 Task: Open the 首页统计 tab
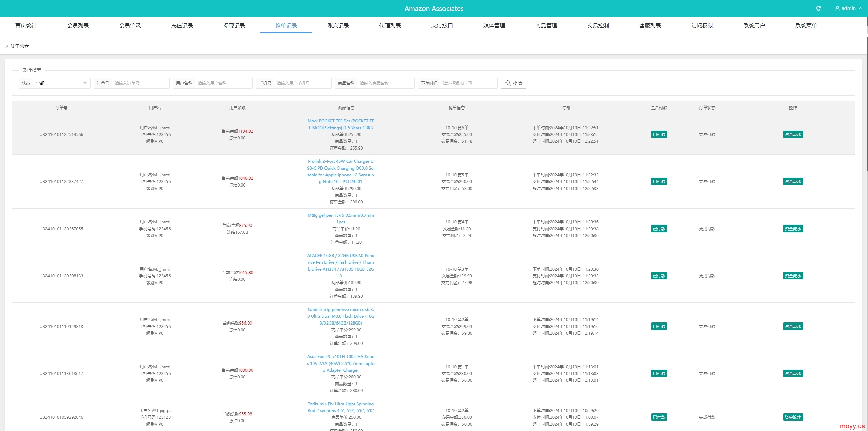pyautogui.click(x=26, y=25)
